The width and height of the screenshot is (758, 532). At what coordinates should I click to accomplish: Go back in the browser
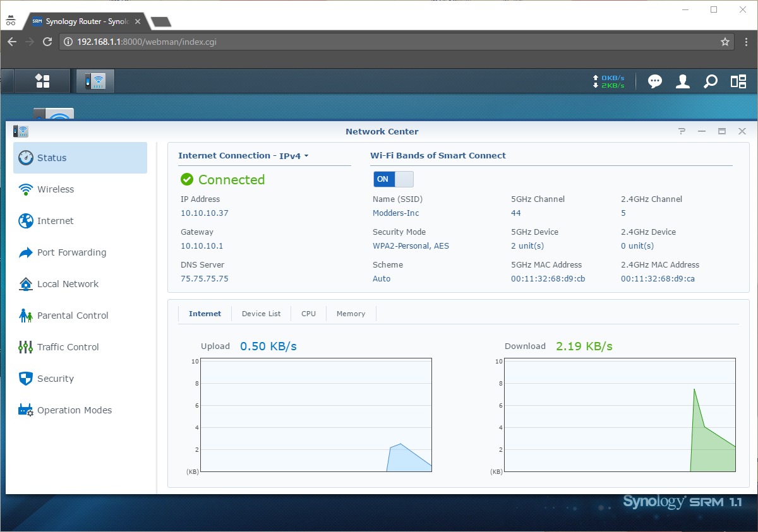point(12,42)
